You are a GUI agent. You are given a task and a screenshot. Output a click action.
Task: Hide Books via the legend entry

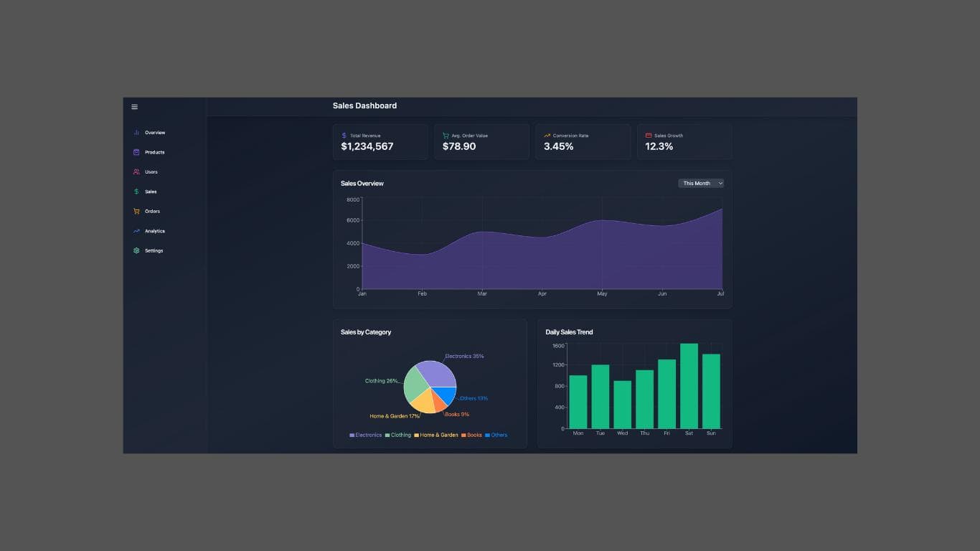point(472,435)
